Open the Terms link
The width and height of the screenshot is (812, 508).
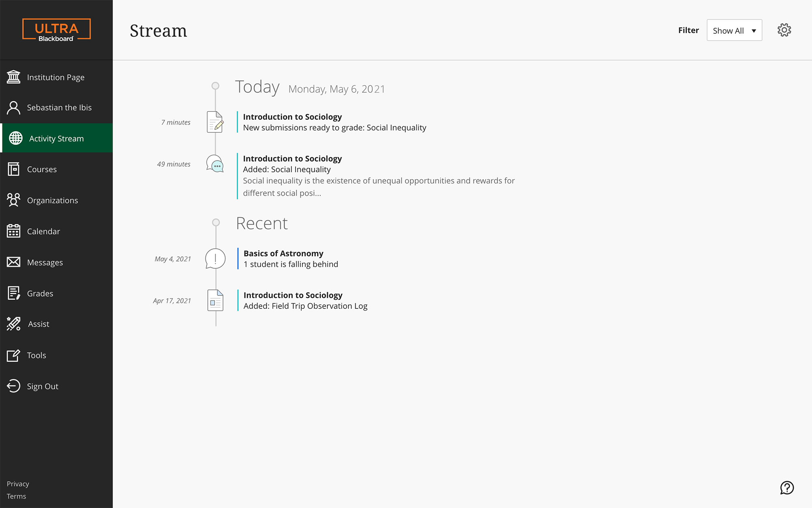16,496
